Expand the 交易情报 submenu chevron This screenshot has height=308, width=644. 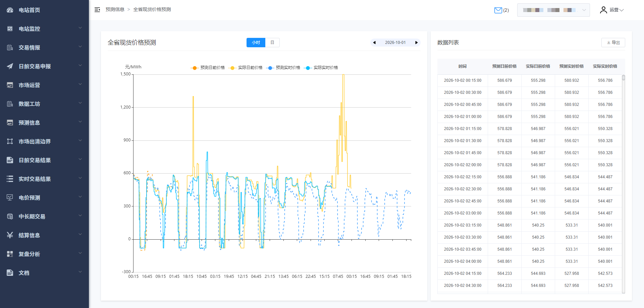coord(80,47)
